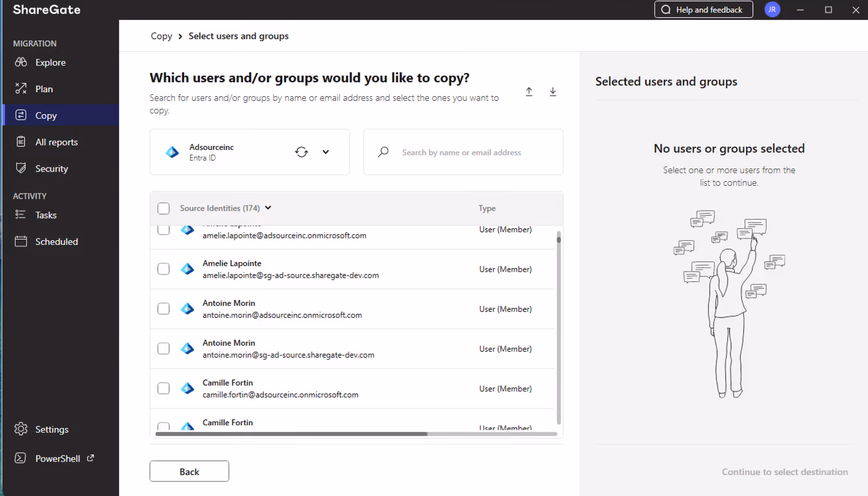Click User (Member) in antoine.morin@adsourceinc row
Viewport: 868px width, 496px height.
(x=506, y=309)
